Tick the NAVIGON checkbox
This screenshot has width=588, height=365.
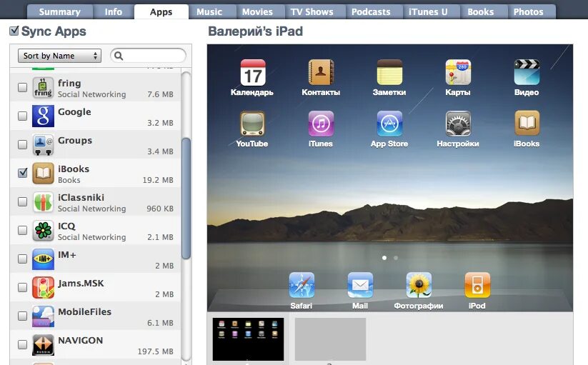pos(22,344)
